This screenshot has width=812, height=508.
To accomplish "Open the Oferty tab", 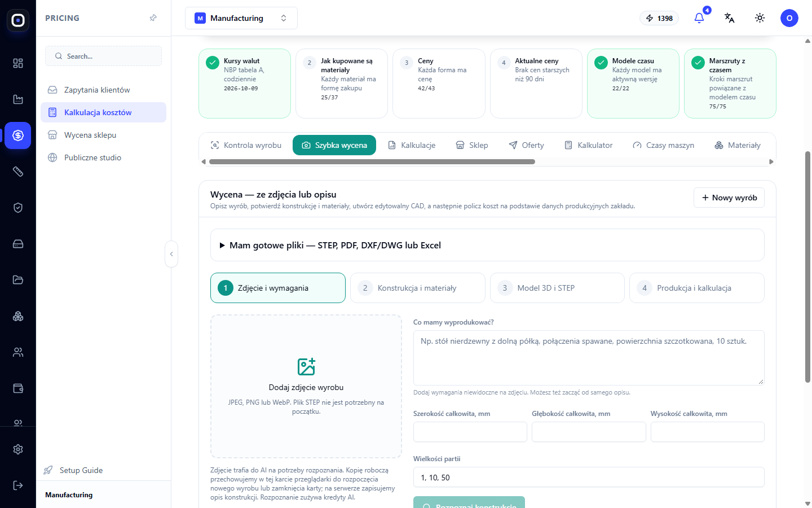I will coord(526,145).
